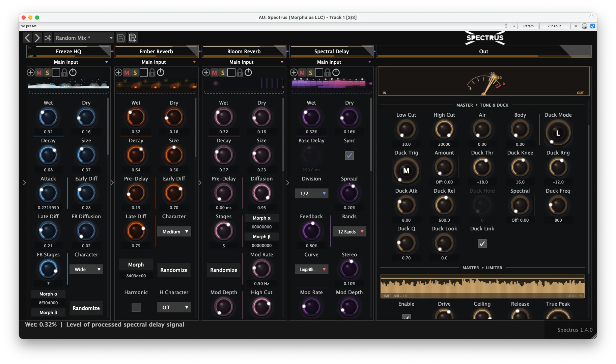The height and width of the screenshot is (364, 616).
Task: Select the Freeze HQ module tab
Action: 69,51
